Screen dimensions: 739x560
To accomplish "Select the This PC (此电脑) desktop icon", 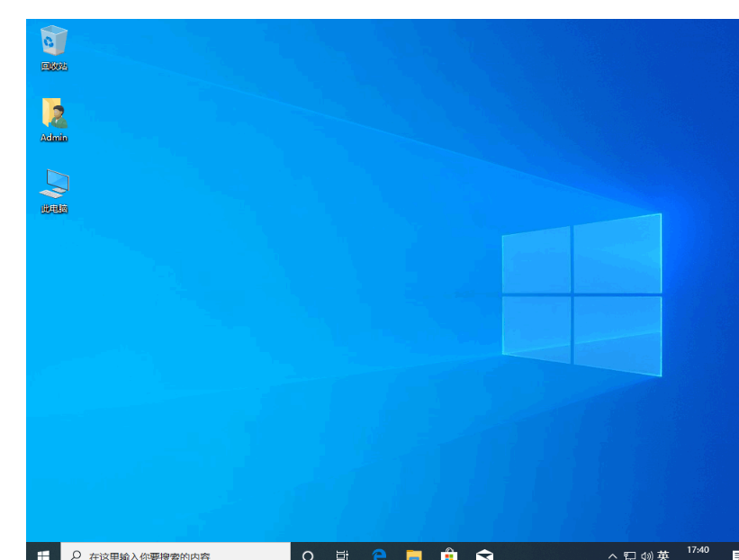I will (54, 191).
